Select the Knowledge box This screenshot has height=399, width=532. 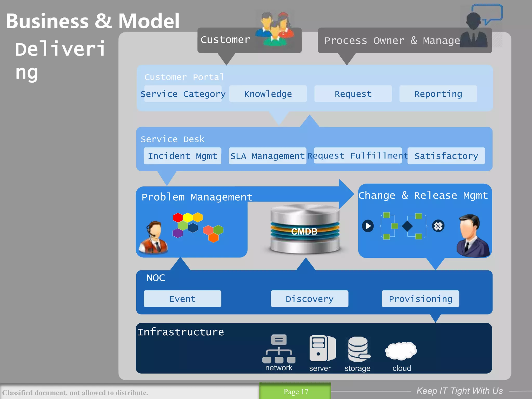click(x=268, y=94)
